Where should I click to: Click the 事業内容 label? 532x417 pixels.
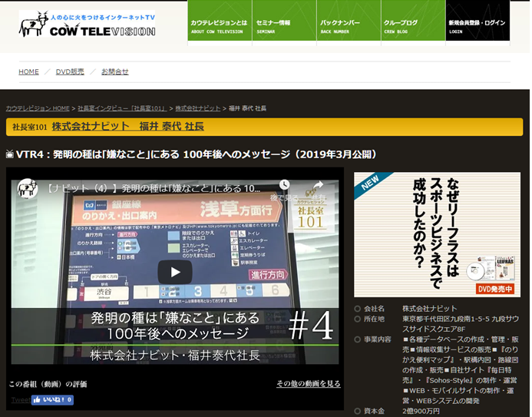(378, 339)
